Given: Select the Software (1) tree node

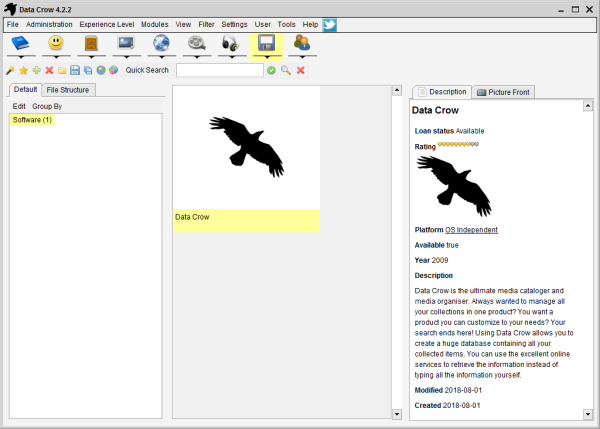Looking at the screenshot, I should tap(32, 120).
